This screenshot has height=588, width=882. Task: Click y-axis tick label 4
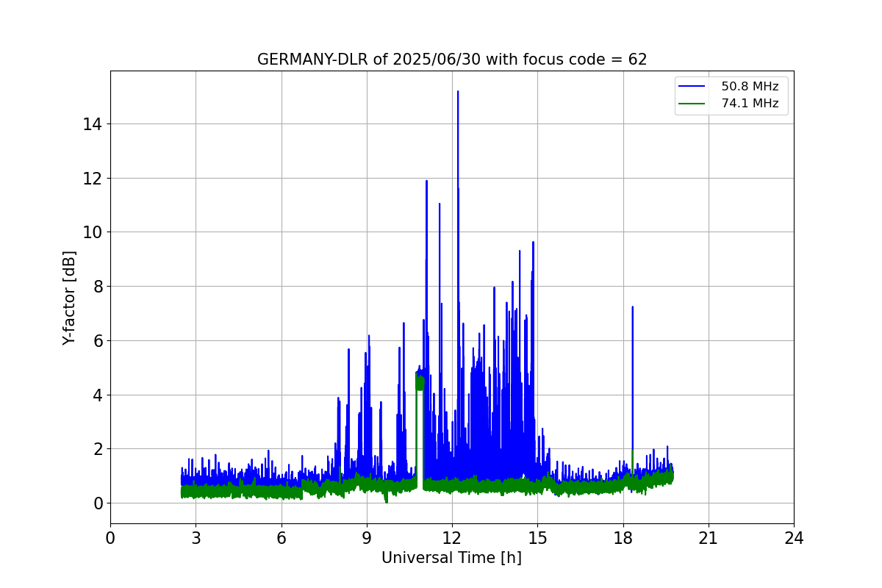[x=97, y=395]
